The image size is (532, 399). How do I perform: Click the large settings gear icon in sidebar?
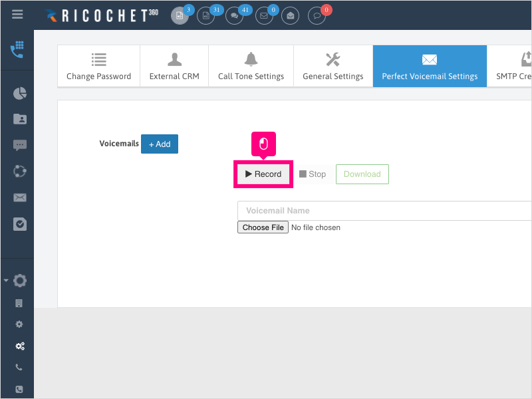20,281
